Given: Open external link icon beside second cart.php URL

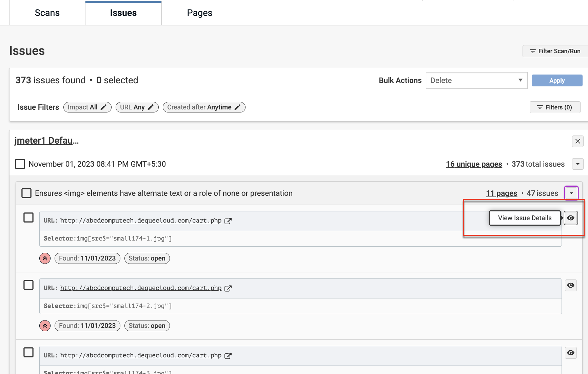Looking at the screenshot, I should tap(228, 288).
